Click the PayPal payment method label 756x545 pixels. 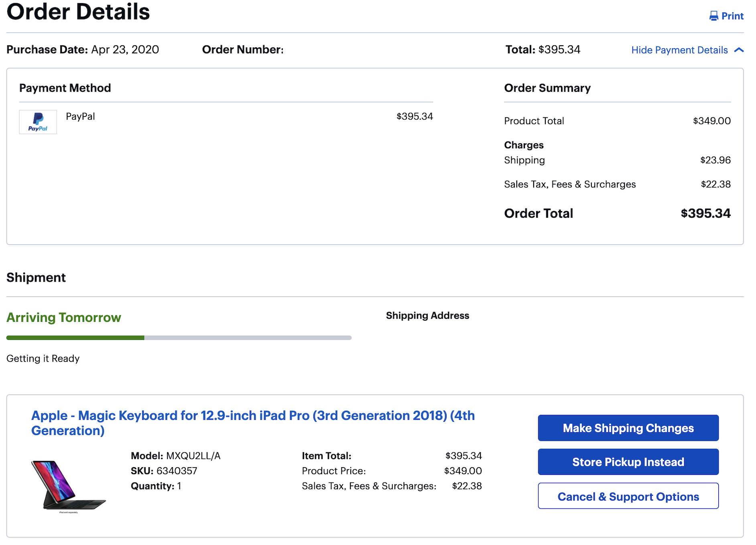[80, 116]
